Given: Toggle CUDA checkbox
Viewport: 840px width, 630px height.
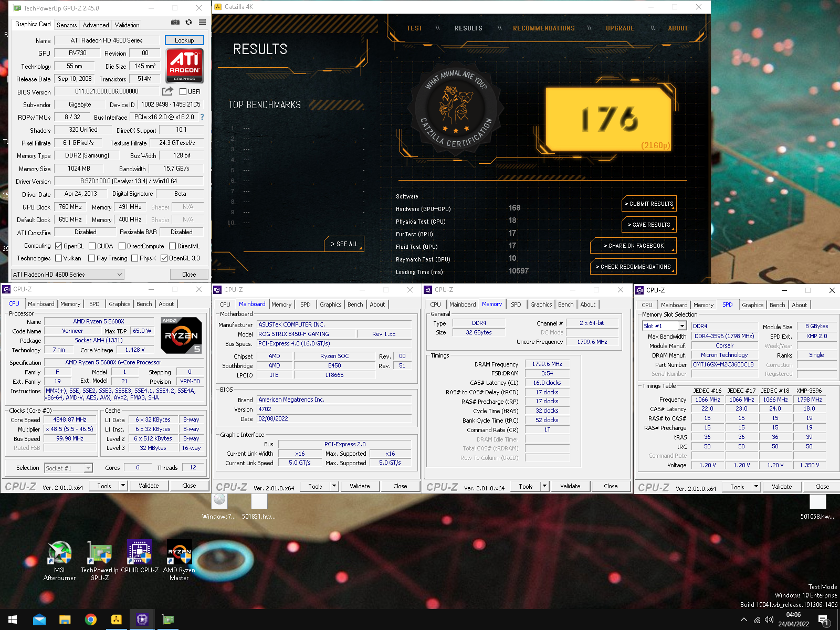Looking at the screenshot, I should 92,246.
